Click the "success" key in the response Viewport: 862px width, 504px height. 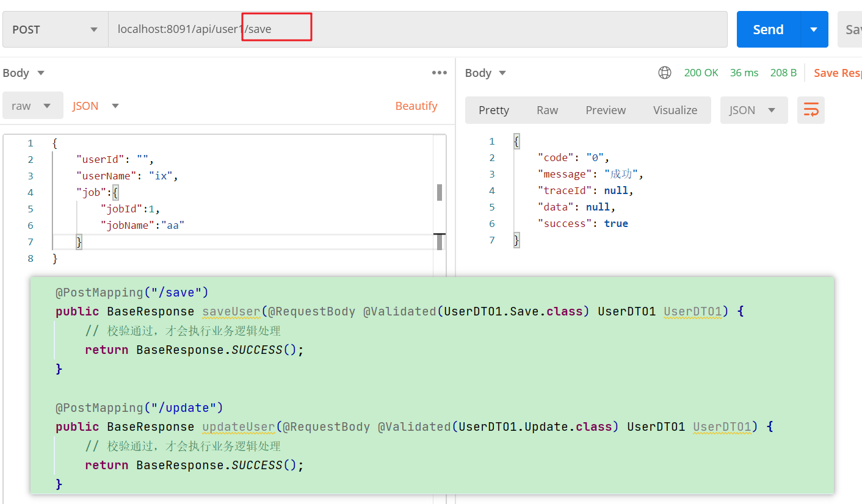pyautogui.click(x=565, y=223)
